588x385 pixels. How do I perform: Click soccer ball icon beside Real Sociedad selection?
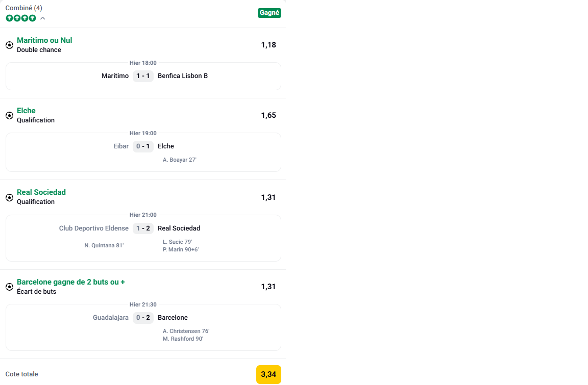(9, 197)
